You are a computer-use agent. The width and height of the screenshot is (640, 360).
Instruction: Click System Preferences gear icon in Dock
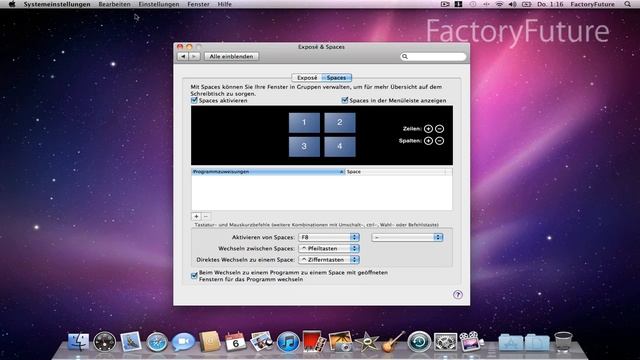tap(445, 342)
